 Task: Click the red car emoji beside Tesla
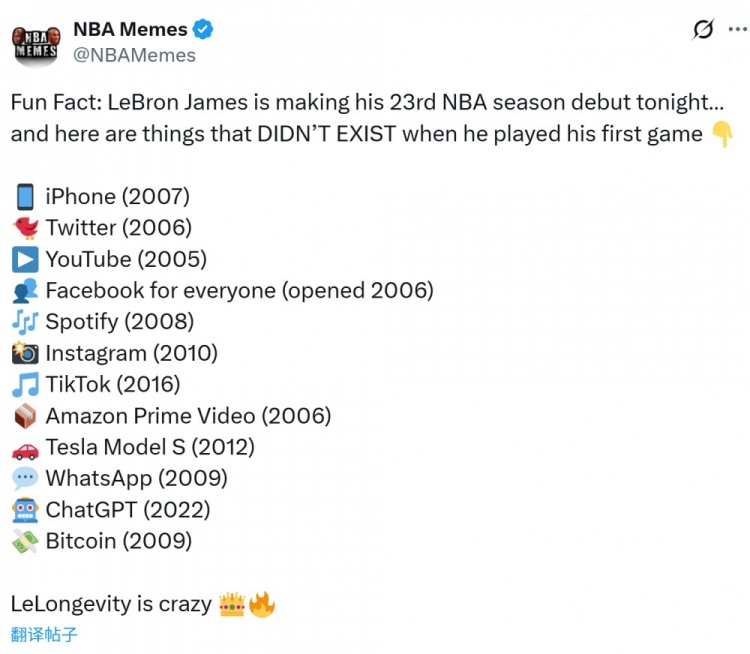pyautogui.click(x=25, y=447)
